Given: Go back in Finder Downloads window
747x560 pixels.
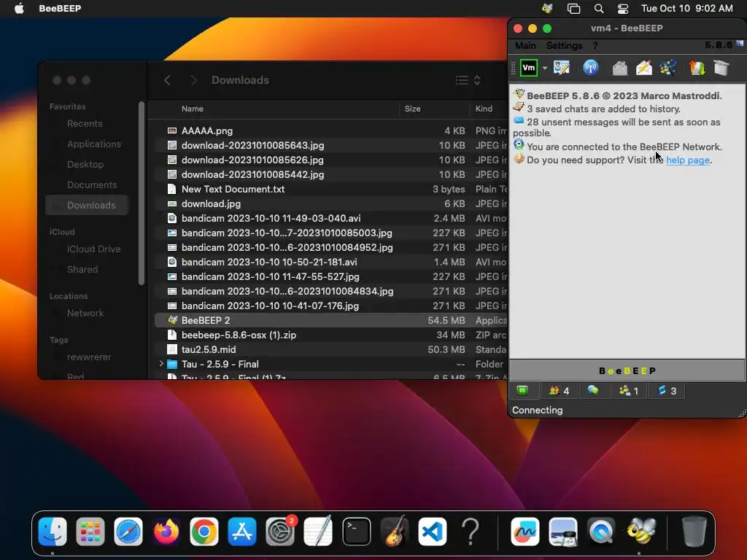Looking at the screenshot, I should [x=167, y=80].
